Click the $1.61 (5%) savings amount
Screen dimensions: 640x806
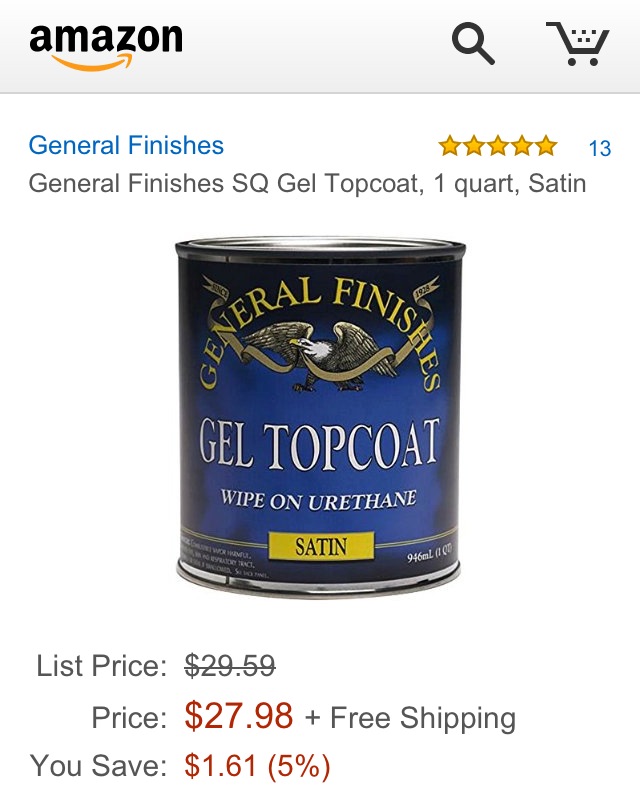pyautogui.click(x=258, y=765)
